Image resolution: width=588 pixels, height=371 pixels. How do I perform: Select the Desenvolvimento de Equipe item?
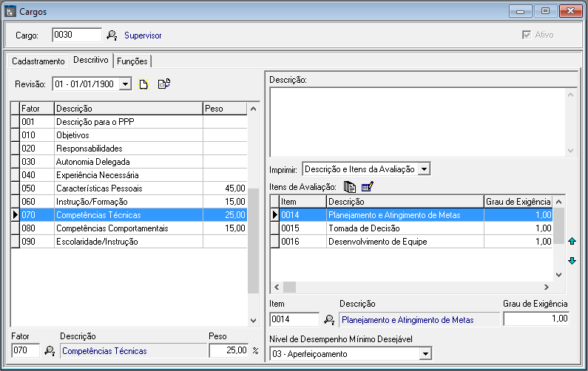point(411,242)
